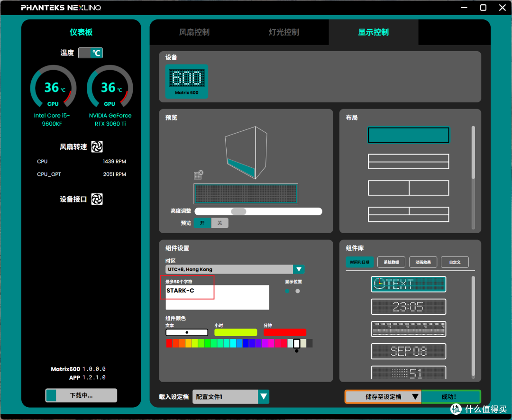The image size is (512, 420).
Task: Switch to the 显示控制 tab
Action: 374,32
